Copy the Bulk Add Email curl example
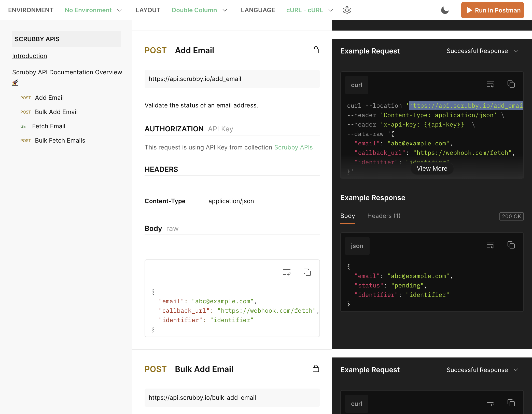532x414 pixels. [x=511, y=403]
